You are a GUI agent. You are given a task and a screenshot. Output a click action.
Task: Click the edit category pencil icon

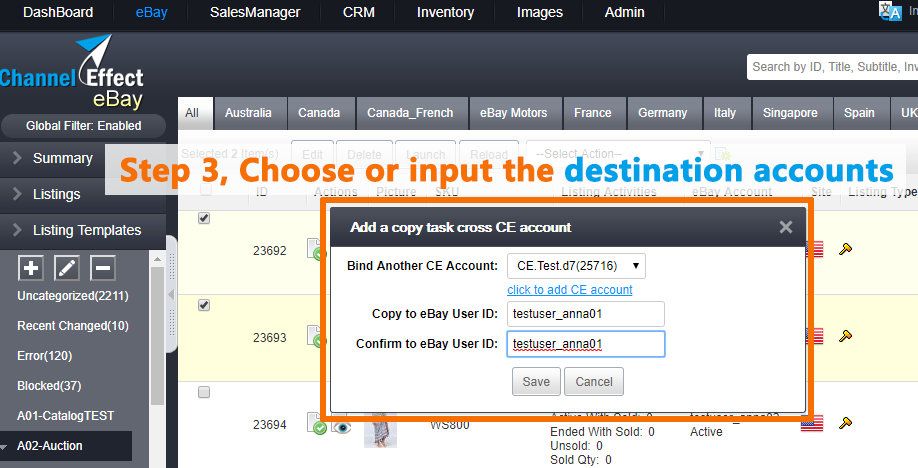pos(66,268)
